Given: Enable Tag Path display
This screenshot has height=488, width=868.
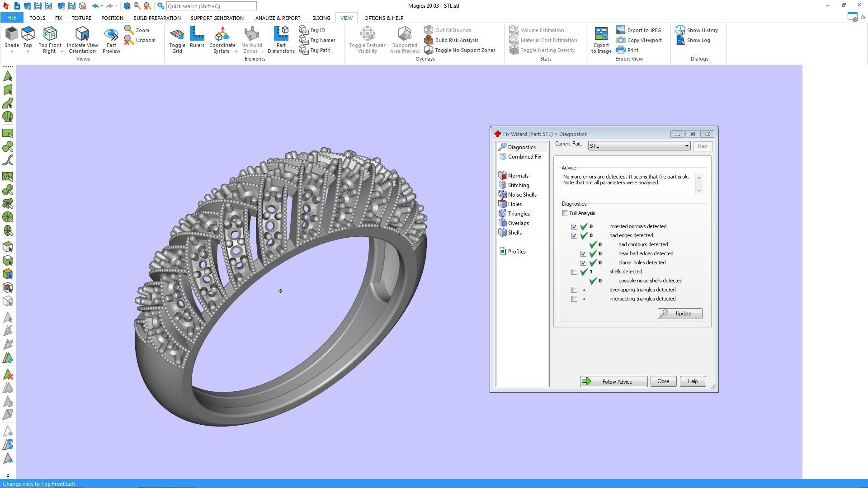Looking at the screenshot, I should [315, 50].
